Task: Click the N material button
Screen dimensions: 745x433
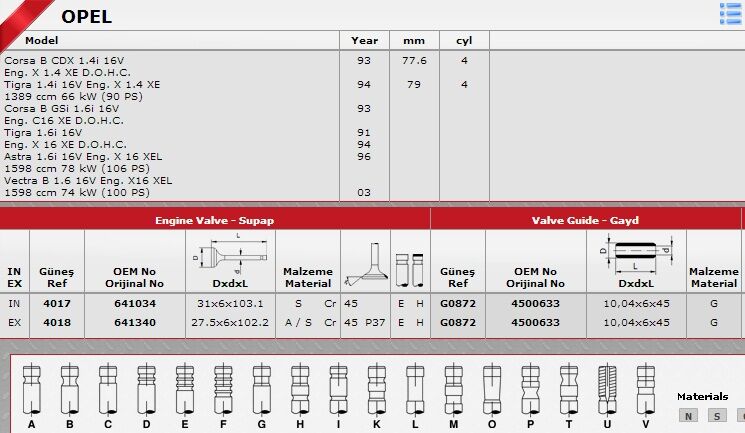Action: tap(688, 416)
